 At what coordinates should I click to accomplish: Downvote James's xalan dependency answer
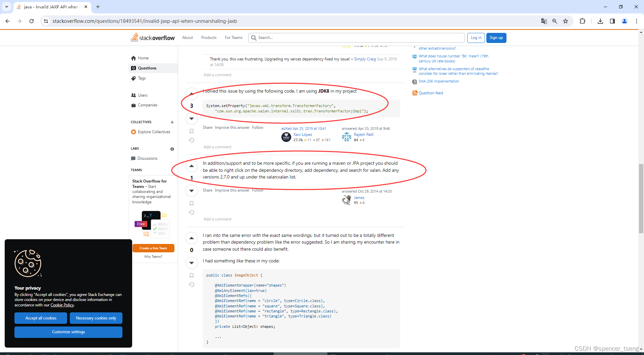coord(192,191)
